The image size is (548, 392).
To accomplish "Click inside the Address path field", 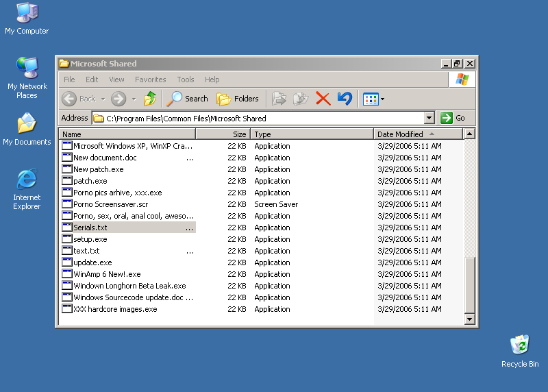I will [258, 118].
